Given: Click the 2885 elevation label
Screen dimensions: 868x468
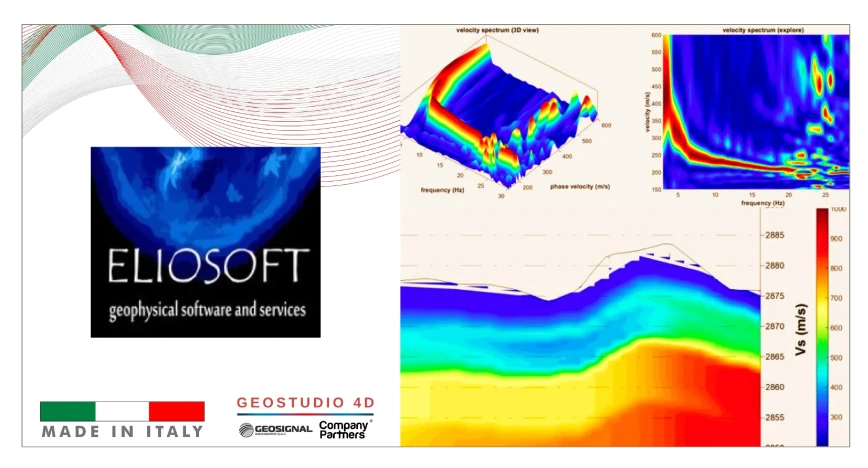Looking at the screenshot, I should [x=775, y=235].
